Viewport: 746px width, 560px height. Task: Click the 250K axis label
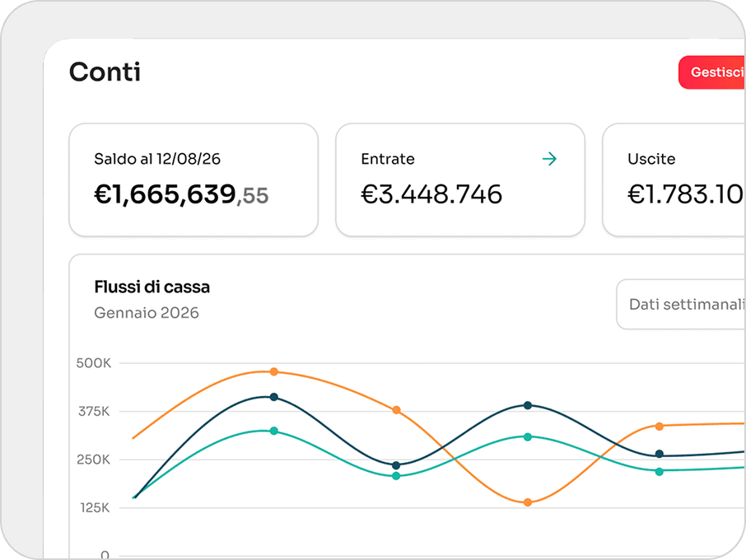(x=93, y=460)
